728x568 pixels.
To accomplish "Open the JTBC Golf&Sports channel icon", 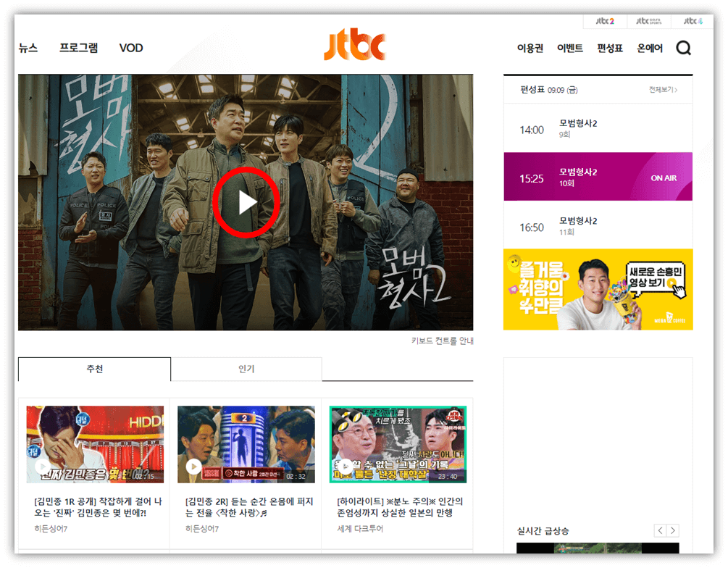I will pos(648,21).
